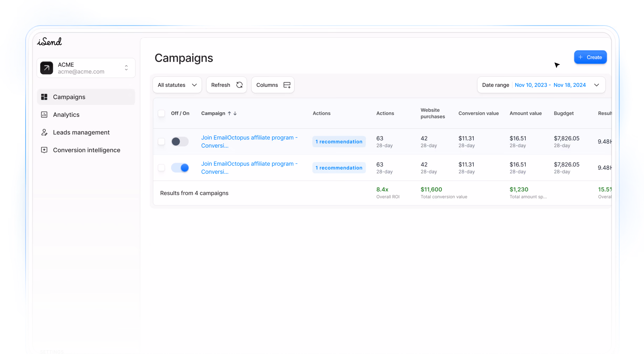Viewport: 644px width, 354px height.
Task: Sort Campaign column ascending arrow
Action: point(229,113)
